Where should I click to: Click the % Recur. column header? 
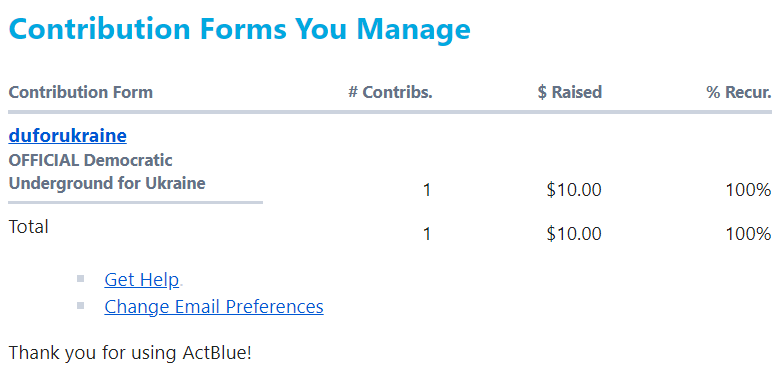[x=739, y=92]
